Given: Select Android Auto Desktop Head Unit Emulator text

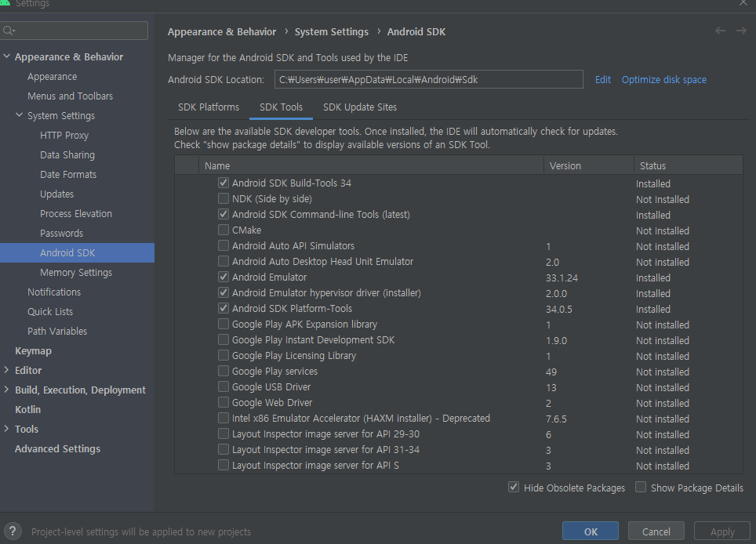Looking at the screenshot, I should point(322,261).
